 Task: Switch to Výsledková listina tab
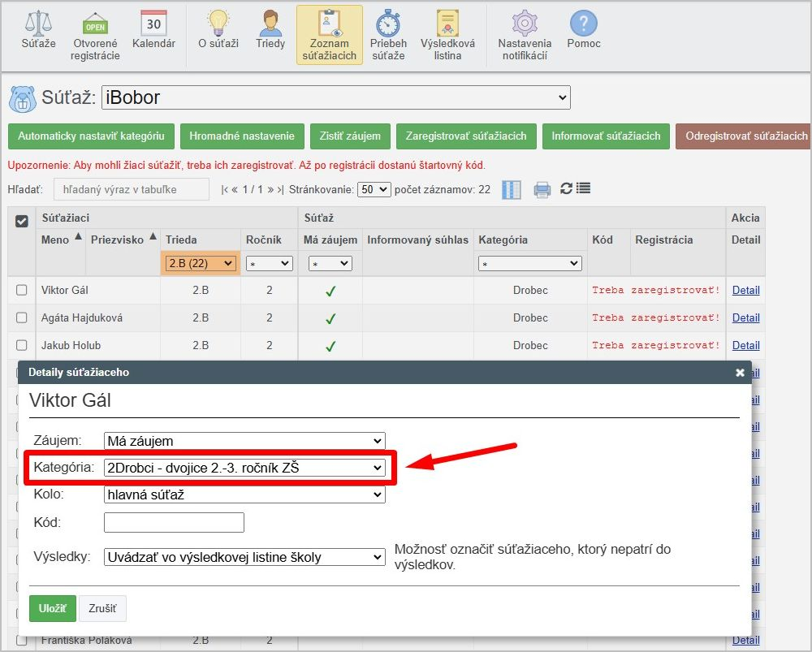click(447, 37)
